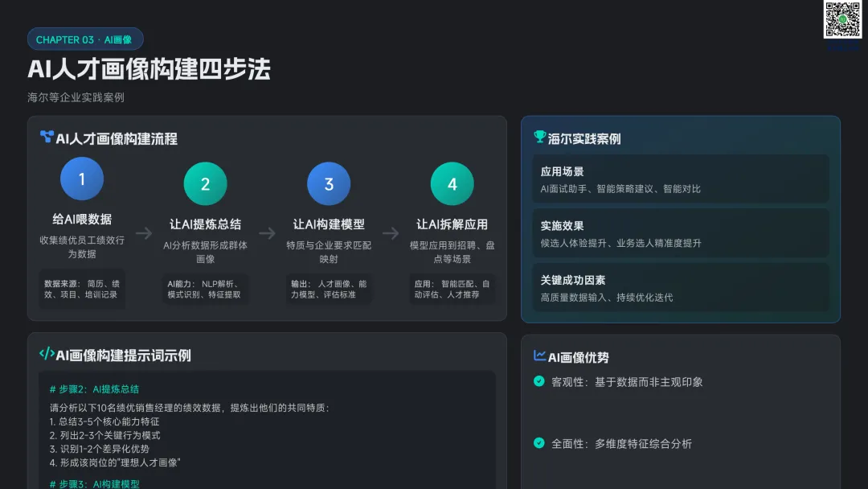Click the check icon beside 客观性
The image size is (868, 489).
(539, 381)
